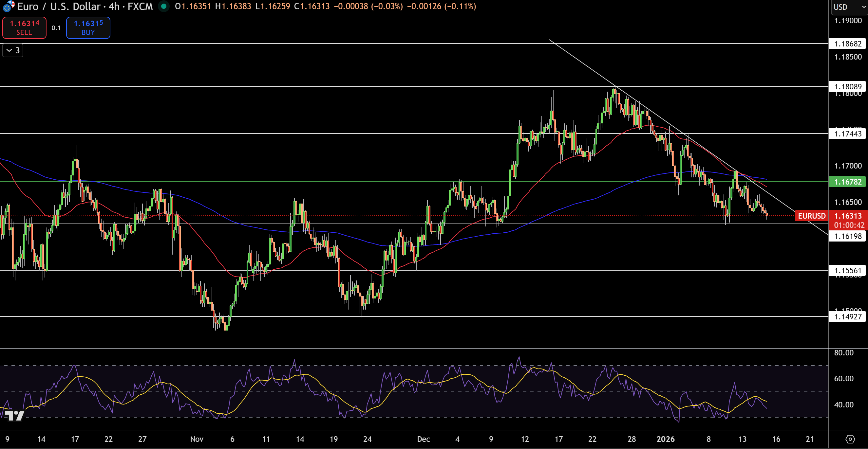
Task: Select the 1.18682 price level label
Action: [847, 44]
